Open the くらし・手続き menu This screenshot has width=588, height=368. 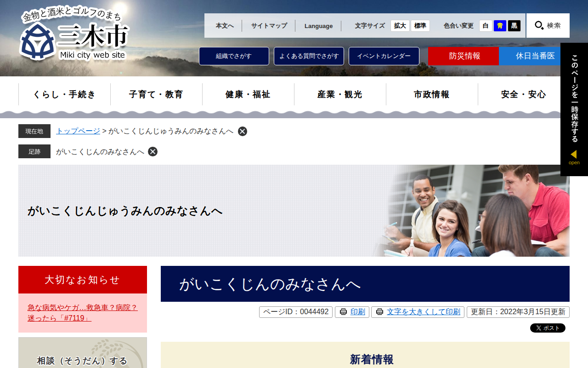tap(64, 94)
